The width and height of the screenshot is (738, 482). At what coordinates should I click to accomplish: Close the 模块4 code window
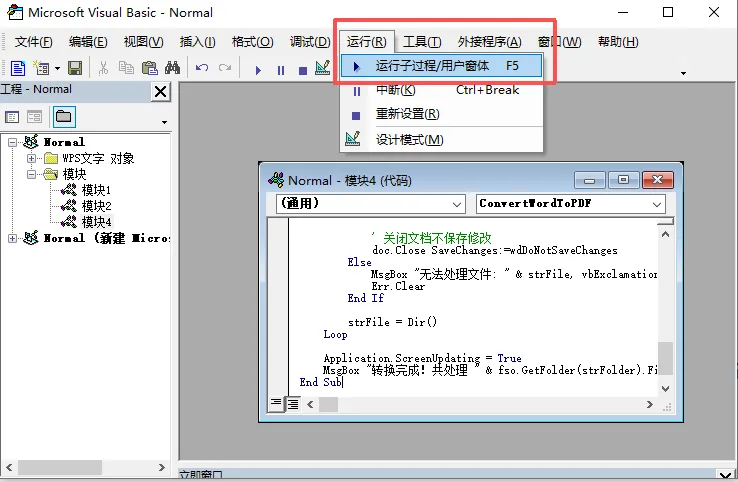658,180
